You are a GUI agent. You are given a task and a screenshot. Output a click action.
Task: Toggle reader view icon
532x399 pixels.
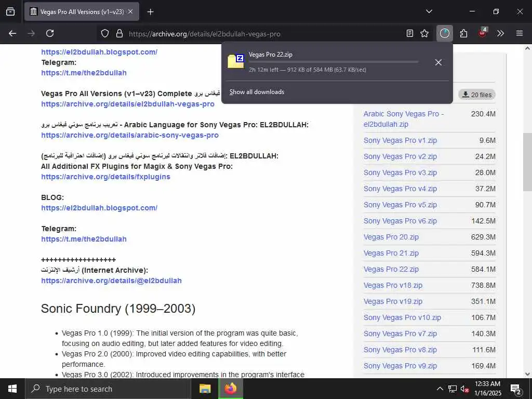point(410,33)
